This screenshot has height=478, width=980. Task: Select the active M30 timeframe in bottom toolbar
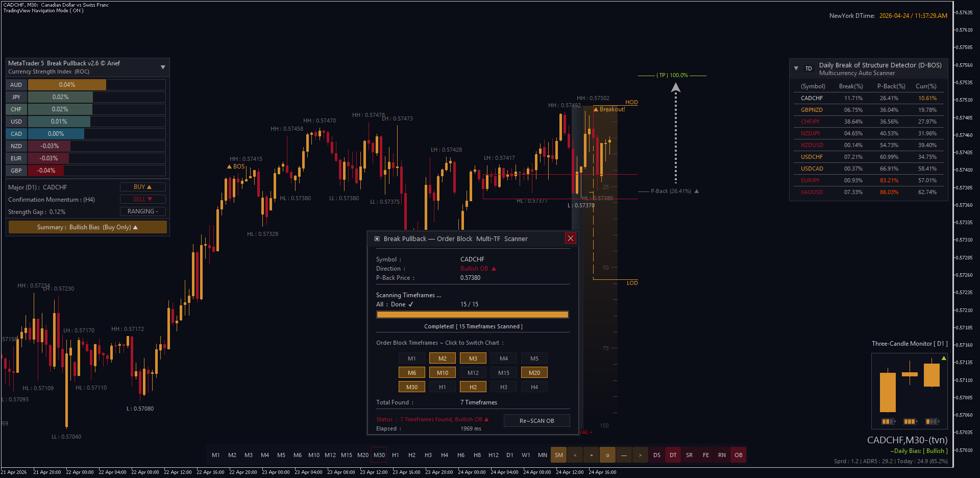379,455
